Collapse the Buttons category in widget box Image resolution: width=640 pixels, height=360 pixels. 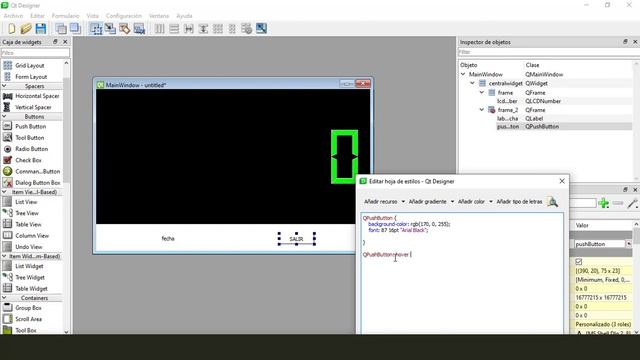point(4,116)
